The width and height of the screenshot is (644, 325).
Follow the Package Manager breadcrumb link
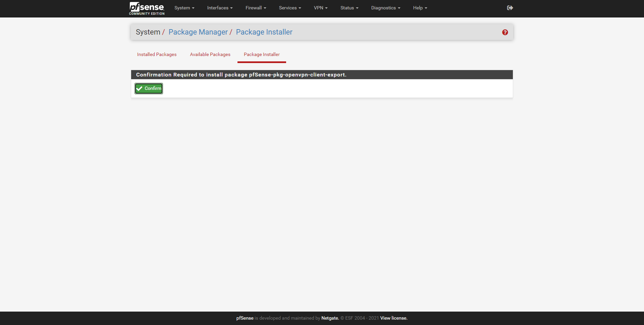pyautogui.click(x=198, y=32)
